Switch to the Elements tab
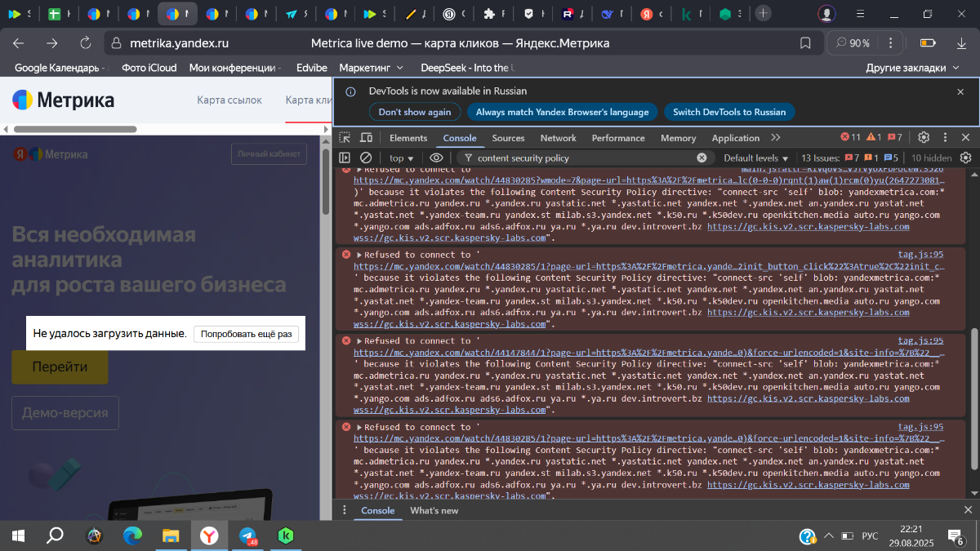Viewport: 980px width, 551px height. coord(408,138)
